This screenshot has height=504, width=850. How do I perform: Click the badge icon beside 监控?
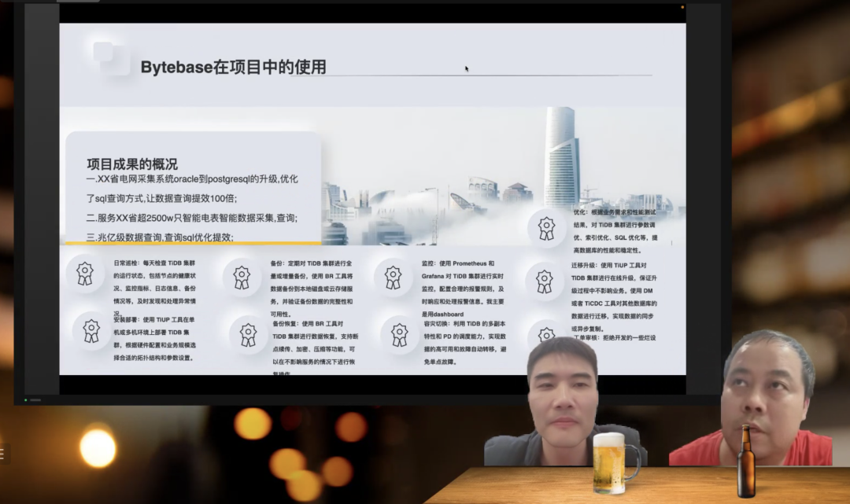coord(393,278)
